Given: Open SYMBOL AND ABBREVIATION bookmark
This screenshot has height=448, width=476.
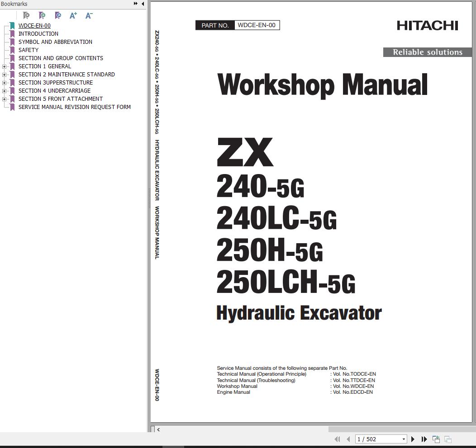Looking at the screenshot, I should pos(56,42).
